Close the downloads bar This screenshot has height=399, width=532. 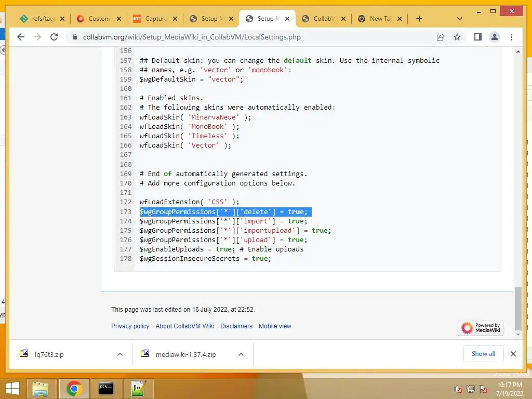[x=513, y=354]
